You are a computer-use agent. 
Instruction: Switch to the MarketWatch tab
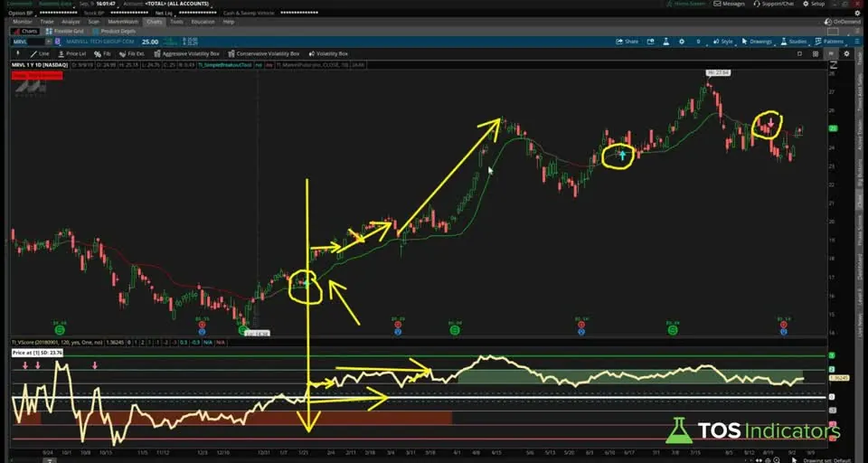[123, 22]
